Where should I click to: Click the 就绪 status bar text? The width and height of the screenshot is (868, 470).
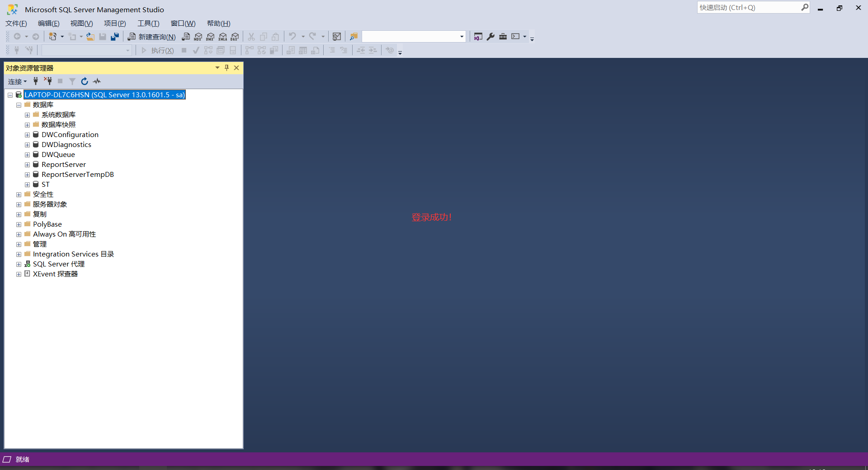click(x=23, y=460)
